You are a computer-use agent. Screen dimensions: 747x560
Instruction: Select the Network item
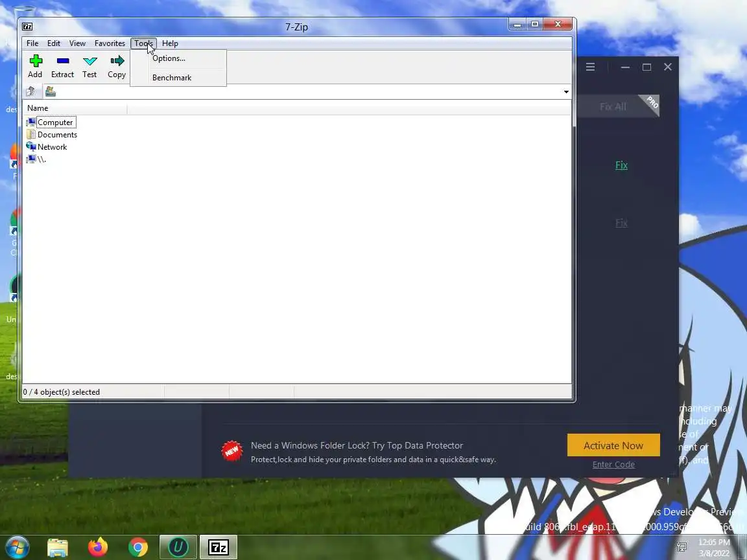pyautogui.click(x=47, y=147)
